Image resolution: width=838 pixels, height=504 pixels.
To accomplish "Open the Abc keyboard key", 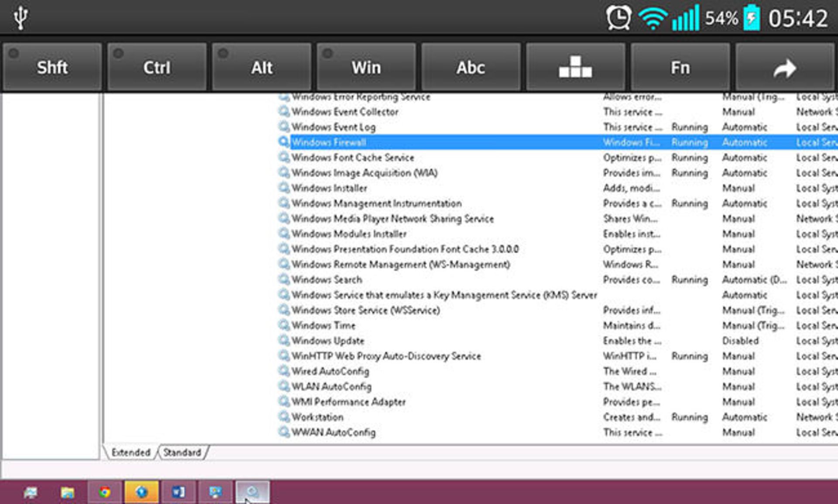I will tap(471, 67).
